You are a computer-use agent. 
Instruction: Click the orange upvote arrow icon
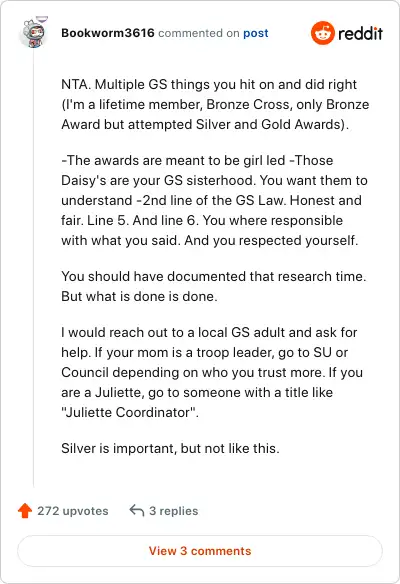click(25, 511)
